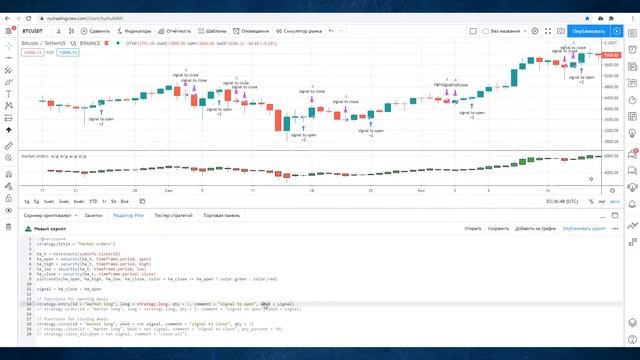Select the arrow icon tool in sidebar

click(9, 130)
